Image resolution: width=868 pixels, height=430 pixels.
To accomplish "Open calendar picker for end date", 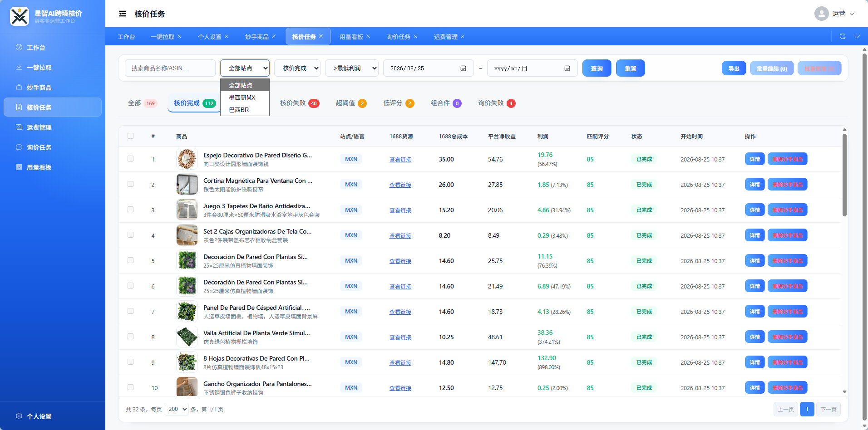I will coord(567,68).
